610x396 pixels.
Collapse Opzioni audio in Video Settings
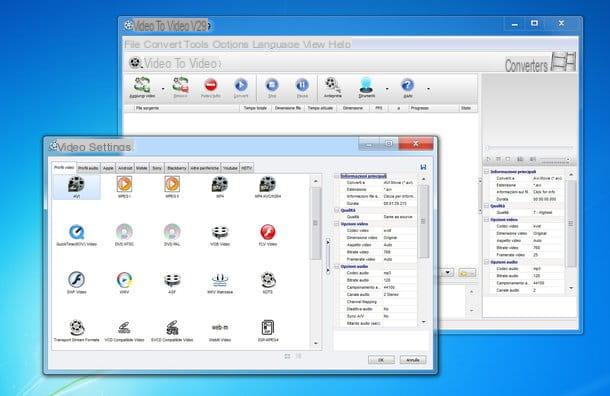click(337, 266)
